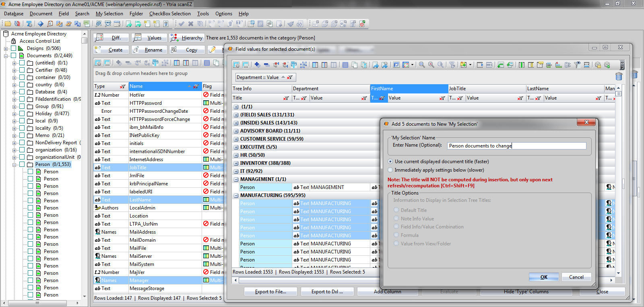Click the Acme Employee Directory database icon

coord(6,34)
